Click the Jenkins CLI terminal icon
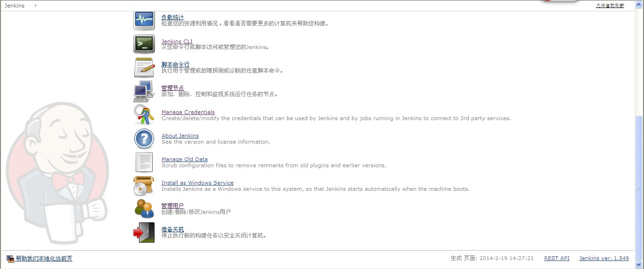The width and height of the screenshot is (644, 269). [x=144, y=44]
